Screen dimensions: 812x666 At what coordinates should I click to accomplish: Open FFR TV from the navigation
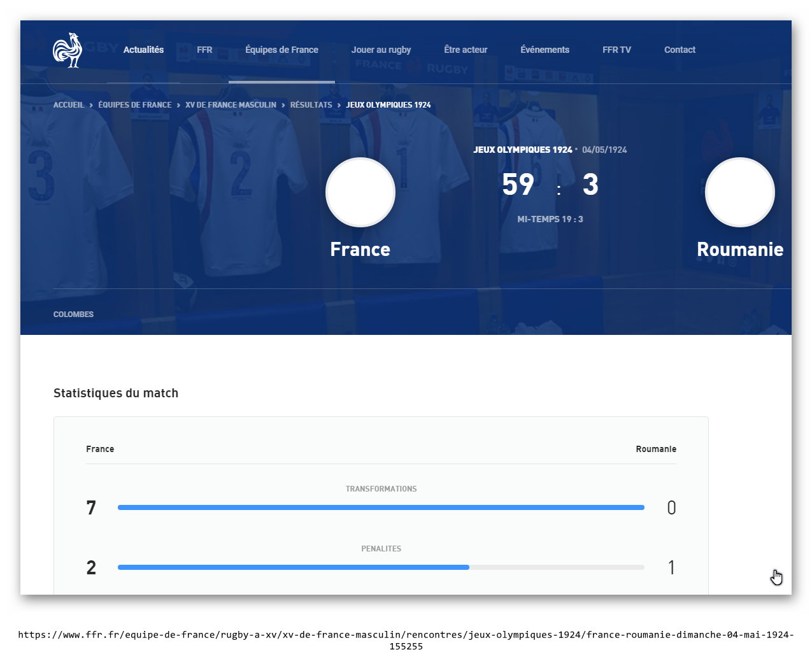point(616,50)
